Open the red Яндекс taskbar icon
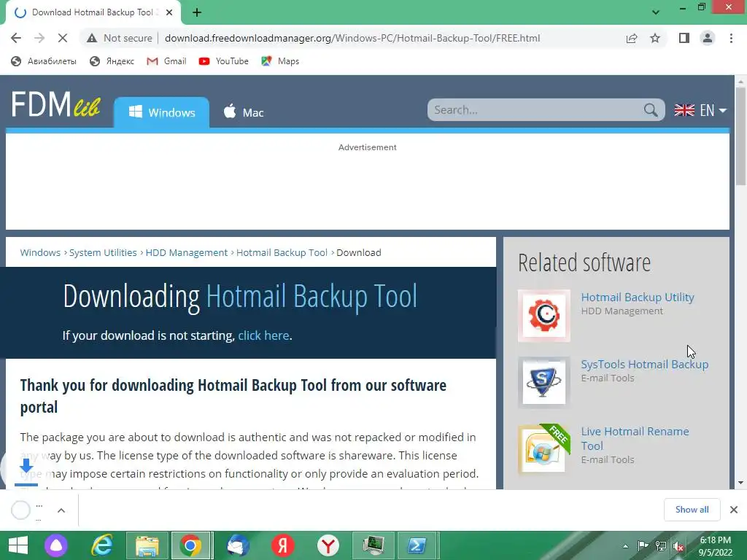747x560 pixels. 282,545
